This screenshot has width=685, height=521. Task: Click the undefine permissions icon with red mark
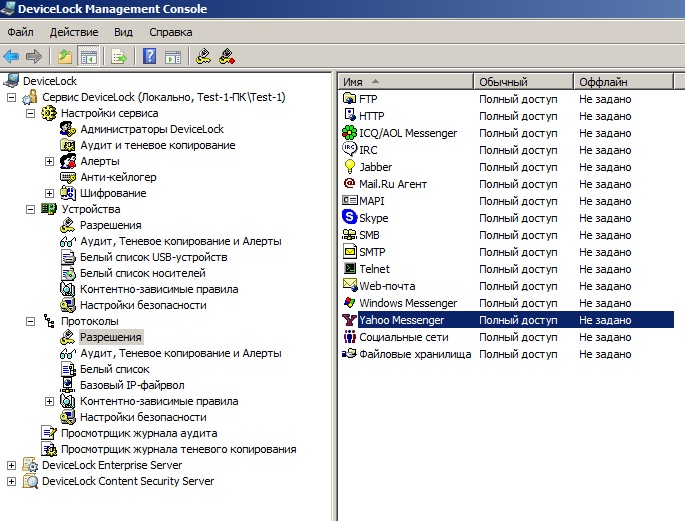coord(227,56)
